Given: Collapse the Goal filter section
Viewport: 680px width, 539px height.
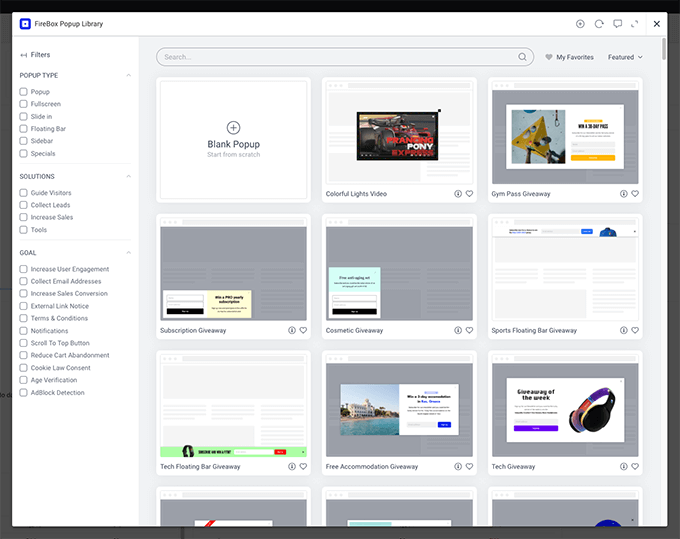Looking at the screenshot, I should pos(128,253).
